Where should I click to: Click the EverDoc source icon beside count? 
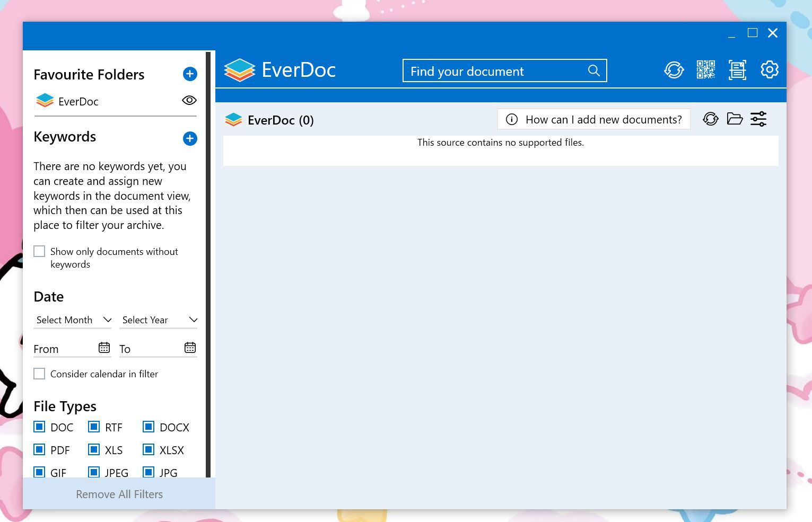[233, 120]
